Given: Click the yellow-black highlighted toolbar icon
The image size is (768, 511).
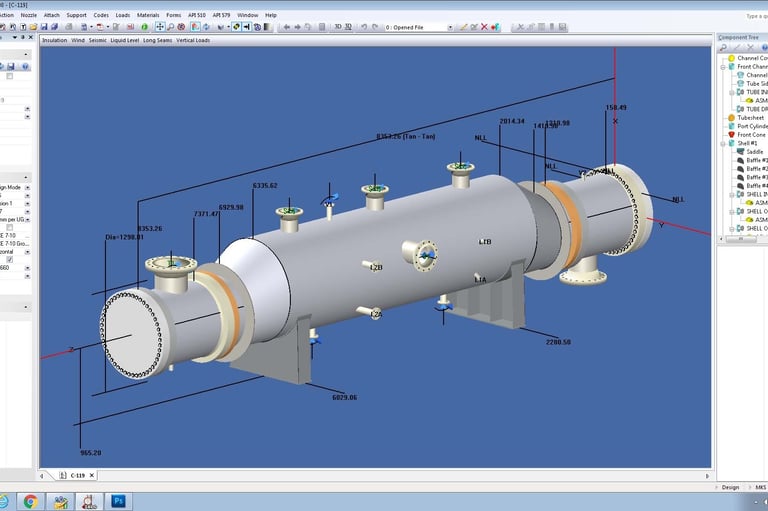Looking at the screenshot, I should (x=236, y=27).
